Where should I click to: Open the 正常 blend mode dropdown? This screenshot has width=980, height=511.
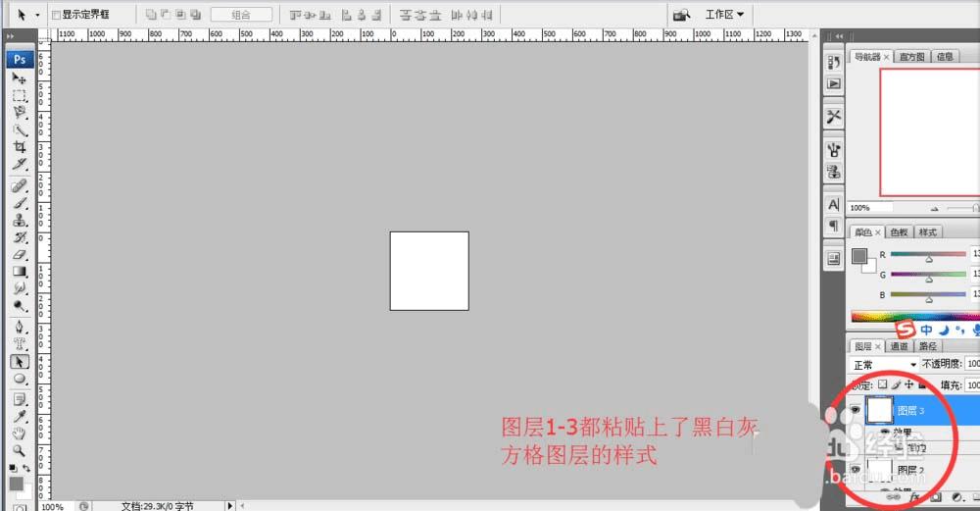(x=884, y=364)
